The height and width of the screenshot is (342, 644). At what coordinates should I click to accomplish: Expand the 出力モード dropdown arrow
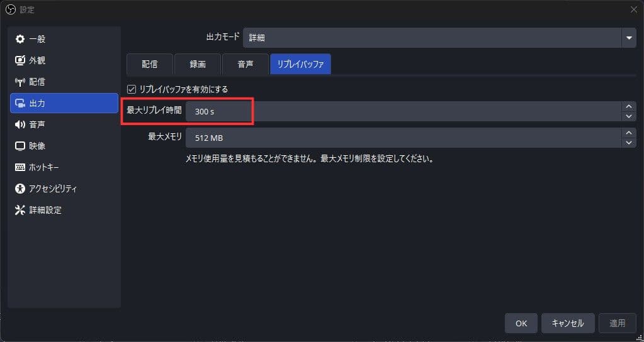[628, 38]
